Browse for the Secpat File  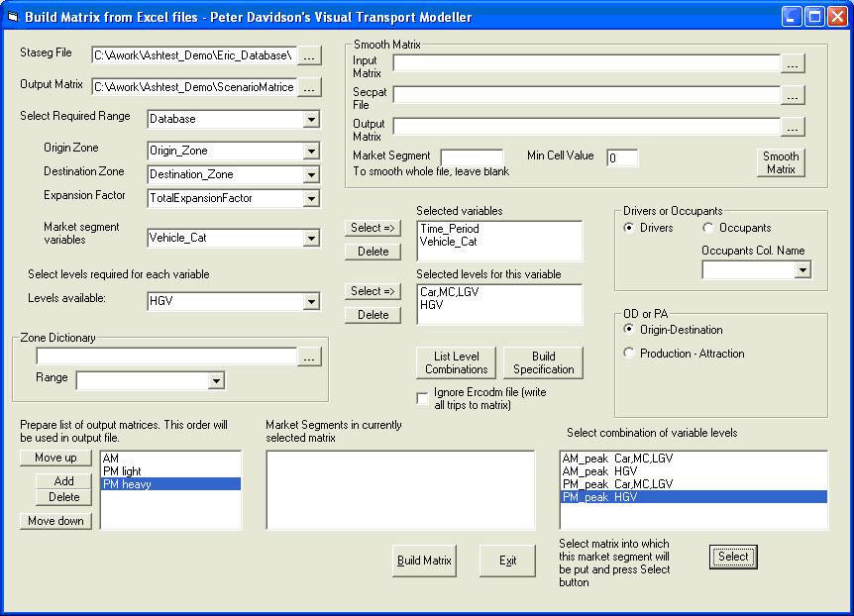(x=793, y=95)
